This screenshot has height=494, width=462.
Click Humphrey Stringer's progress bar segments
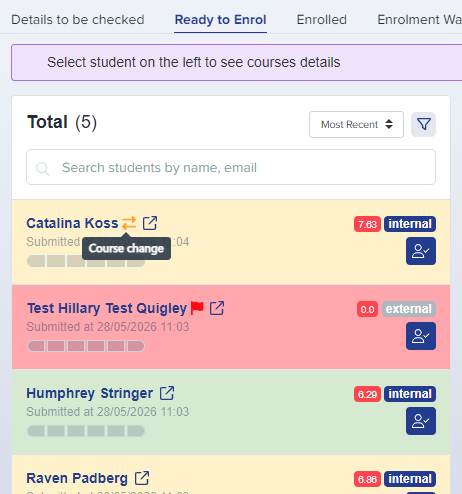coord(86,431)
